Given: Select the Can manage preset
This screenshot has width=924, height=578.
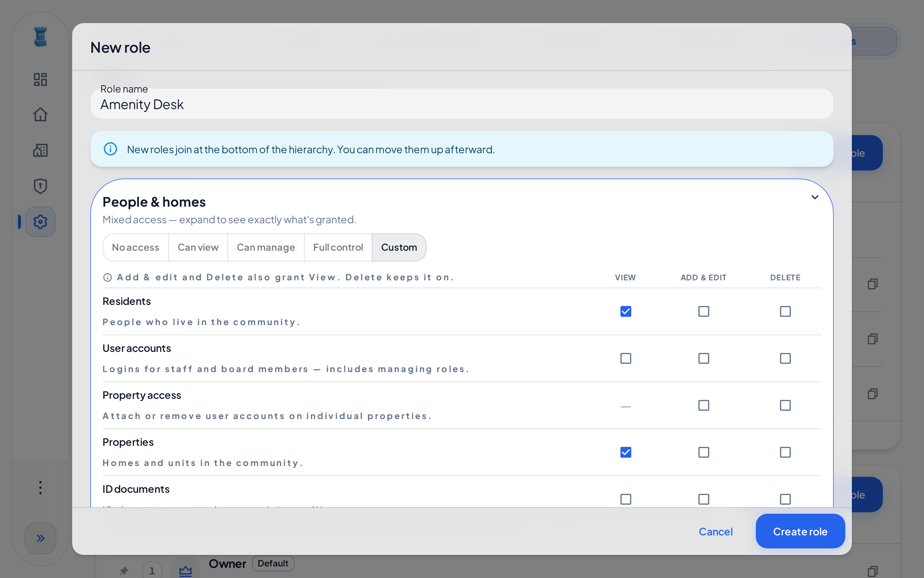Looking at the screenshot, I should (266, 247).
